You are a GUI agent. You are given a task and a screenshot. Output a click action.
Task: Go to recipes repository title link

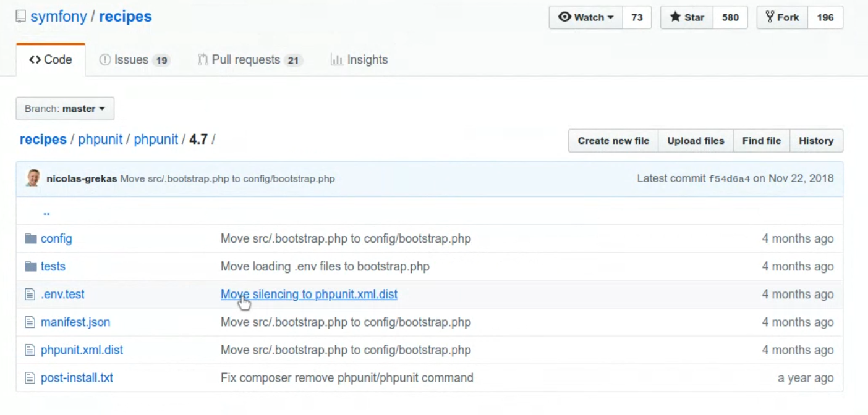point(126,17)
